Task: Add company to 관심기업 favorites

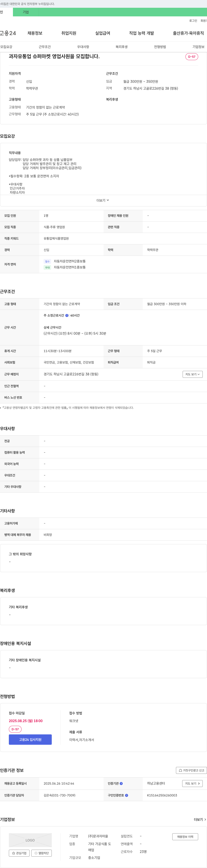Action: [19, 853]
